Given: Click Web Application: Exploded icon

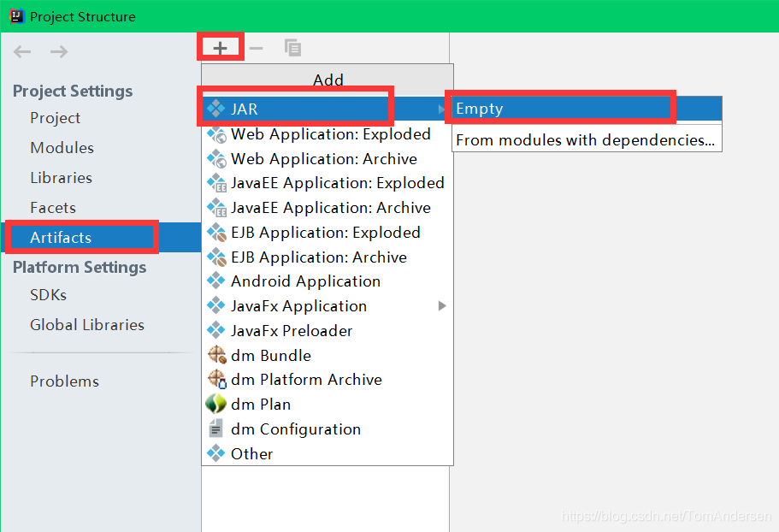Looking at the screenshot, I should coord(216,134).
